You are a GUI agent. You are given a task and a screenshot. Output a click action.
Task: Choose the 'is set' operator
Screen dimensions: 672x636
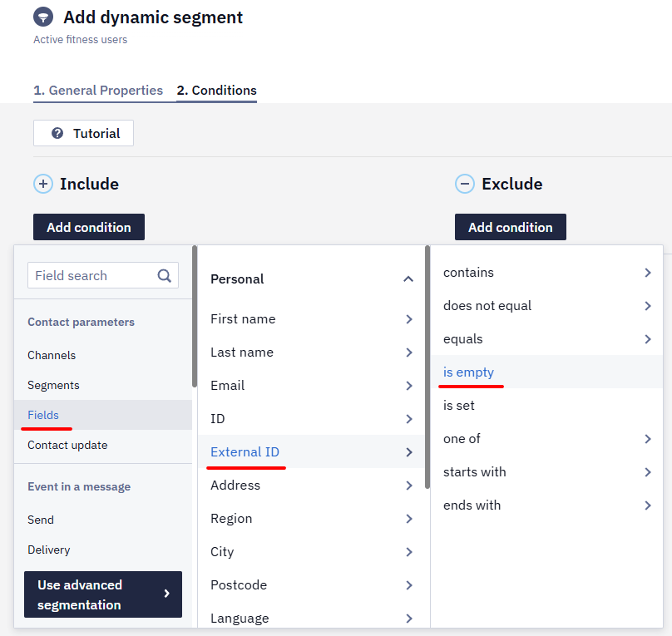pyautogui.click(x=547, y=405)
